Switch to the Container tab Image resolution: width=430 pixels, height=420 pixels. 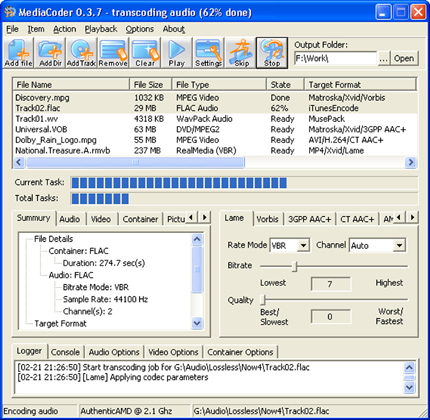[140, 219]
